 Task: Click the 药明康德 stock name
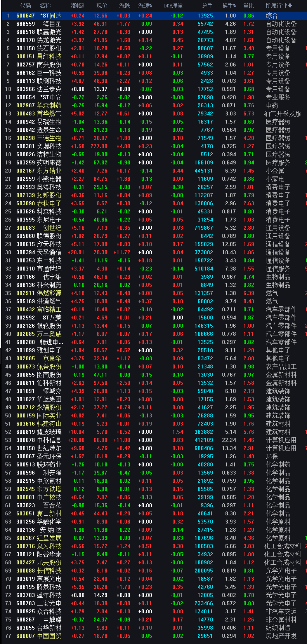49,162
